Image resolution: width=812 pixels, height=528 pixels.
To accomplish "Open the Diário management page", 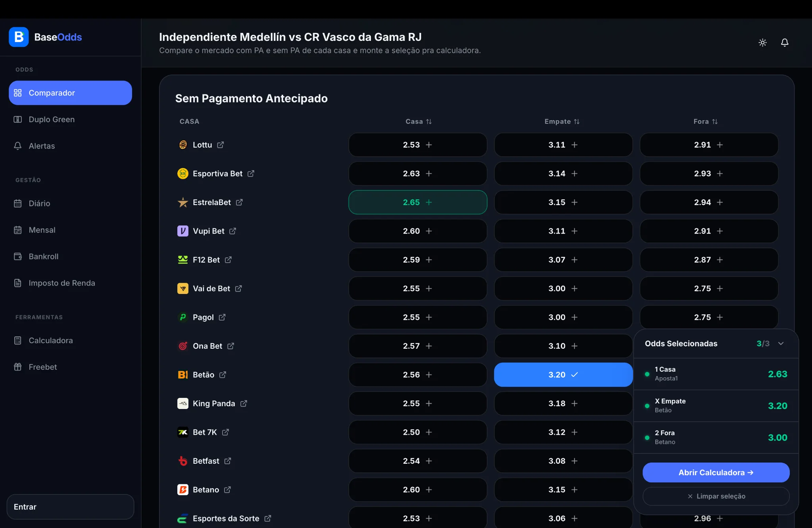I will click(x=70, y=204).
